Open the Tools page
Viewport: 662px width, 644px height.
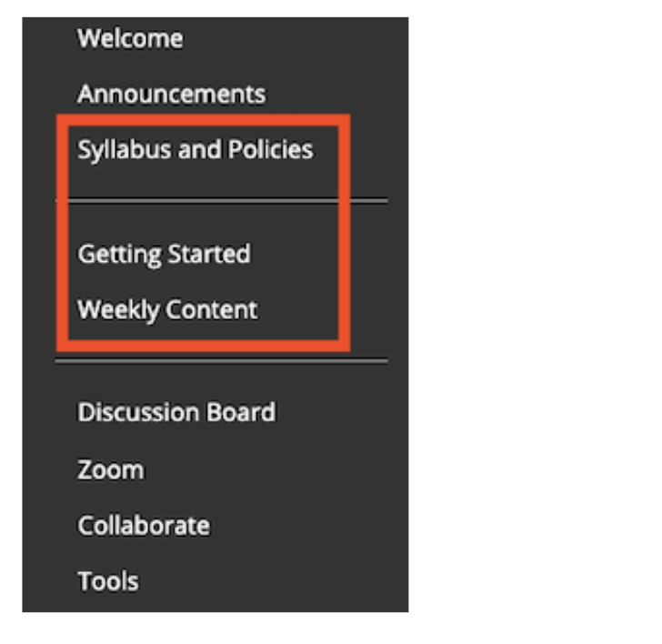pos(108,581)
